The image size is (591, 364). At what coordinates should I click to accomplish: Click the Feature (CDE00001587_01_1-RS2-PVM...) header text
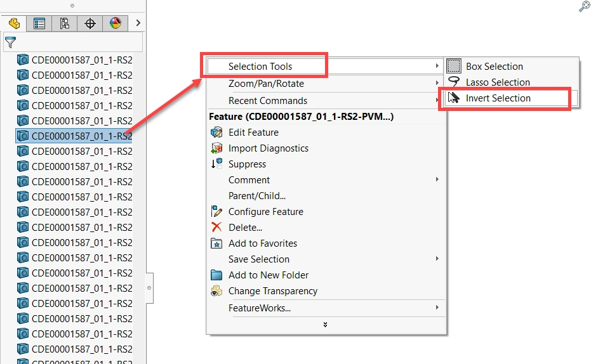click(x=301, y=116)
